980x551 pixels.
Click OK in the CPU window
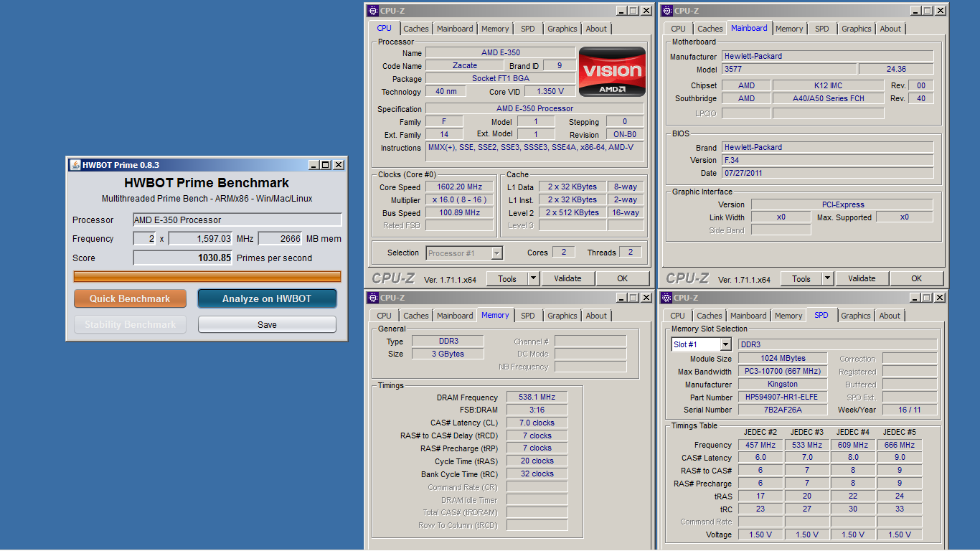pos(622,278)
